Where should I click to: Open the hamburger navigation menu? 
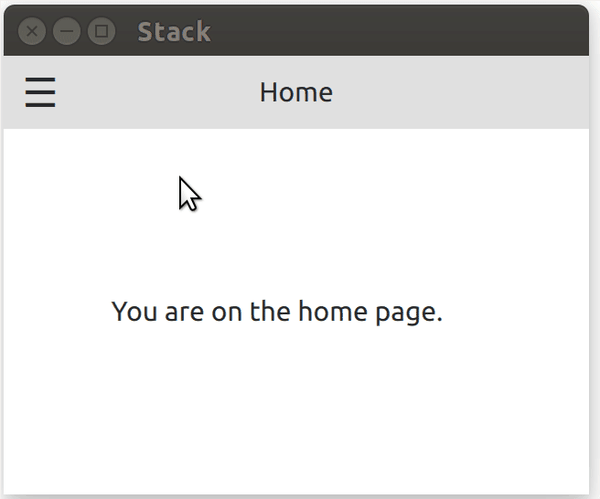[40, 93]
